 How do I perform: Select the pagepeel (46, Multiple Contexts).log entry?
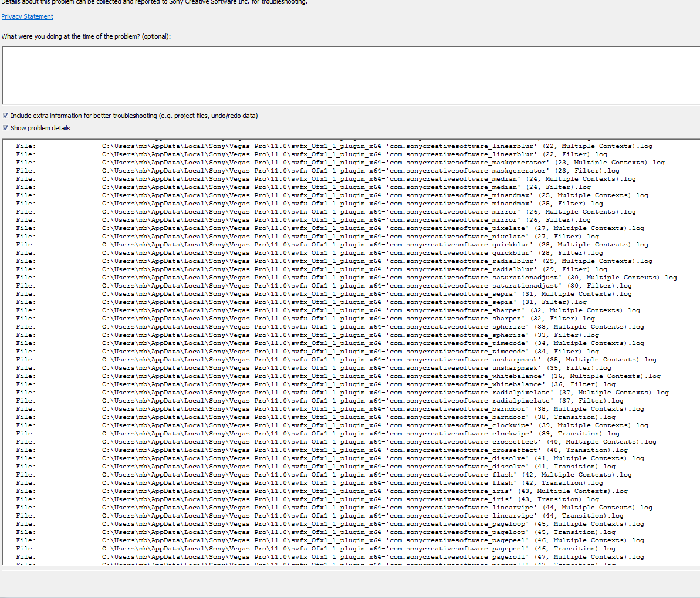click(x=330, y=540)
